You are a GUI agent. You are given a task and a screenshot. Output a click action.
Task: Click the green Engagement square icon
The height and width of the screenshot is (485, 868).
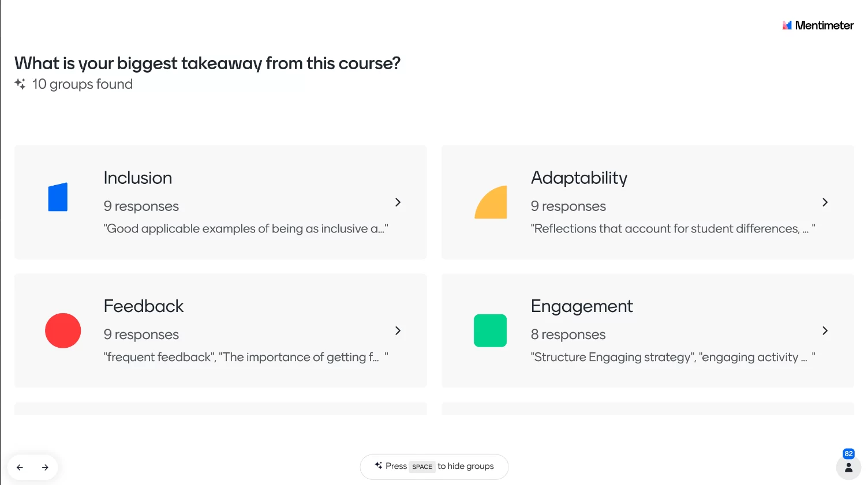click(x=490, y=330)
